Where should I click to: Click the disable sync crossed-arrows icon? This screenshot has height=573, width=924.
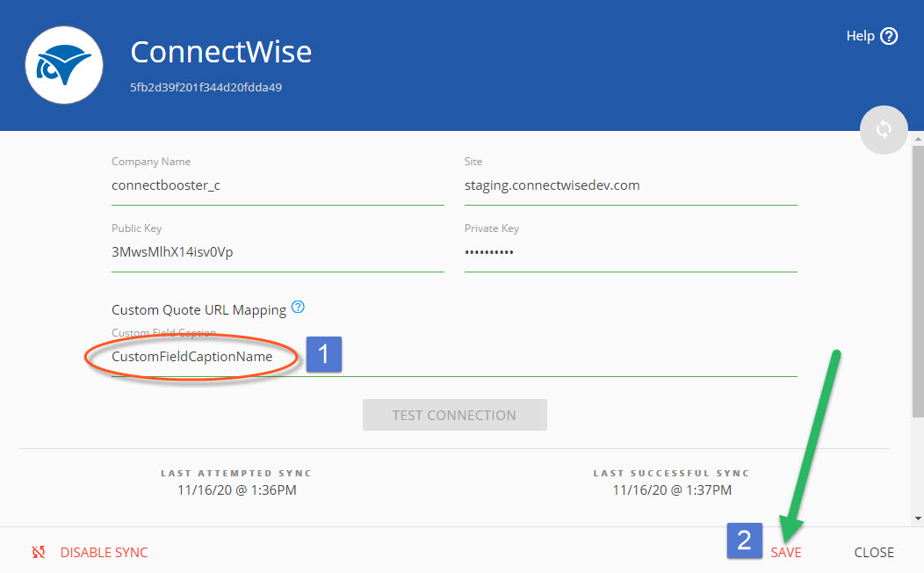click(39, 553)
